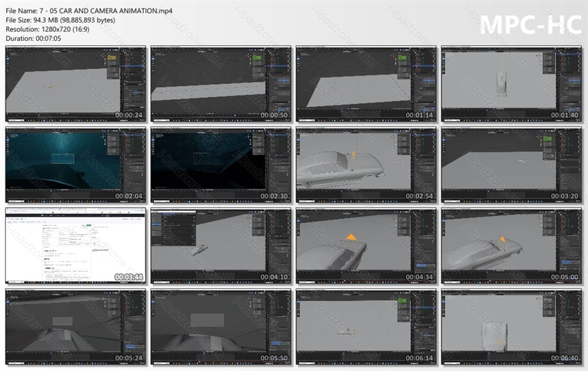
Task: Select the thumbnail marked 00:04:10
Action: click(x=221, y=246)
